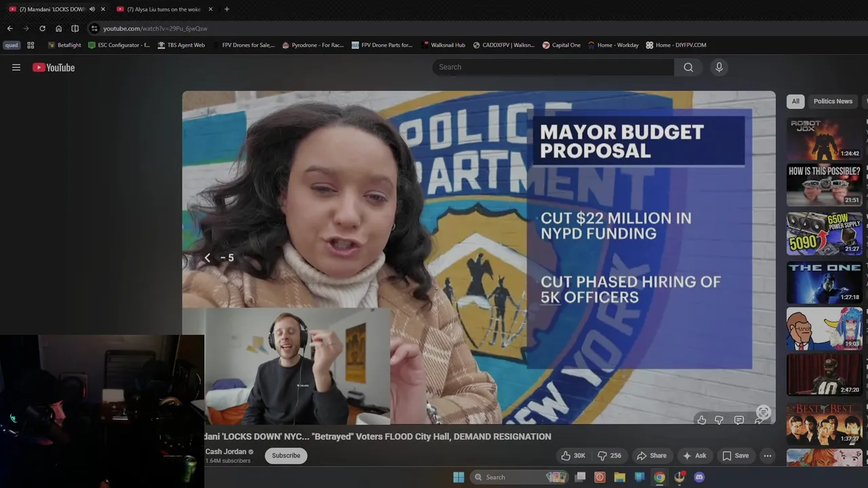
Task: Go back with the browser back arrow
Action: (x=9, y=28)
